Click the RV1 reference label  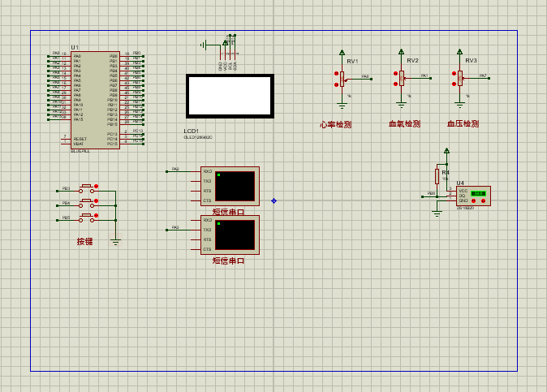coord(352,62)
